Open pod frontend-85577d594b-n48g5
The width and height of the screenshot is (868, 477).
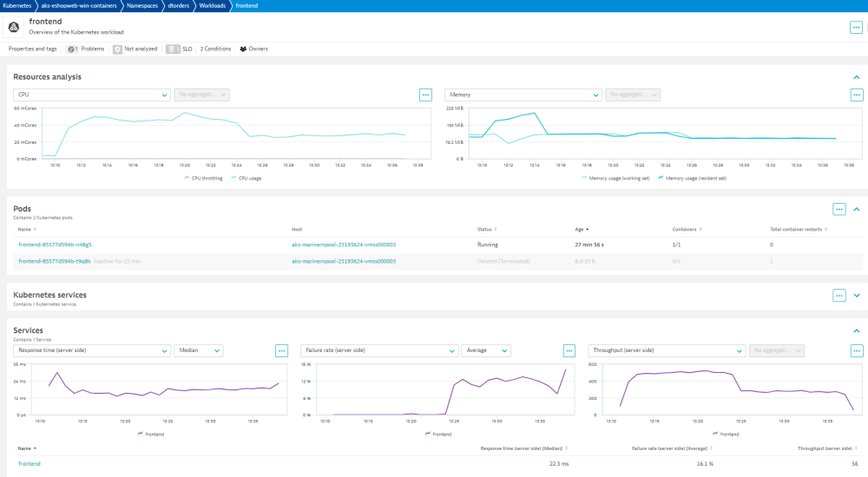tap(55, 245)
